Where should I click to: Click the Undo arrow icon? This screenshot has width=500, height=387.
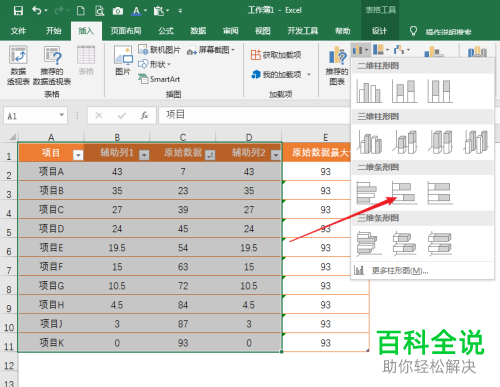coord(37,11)
